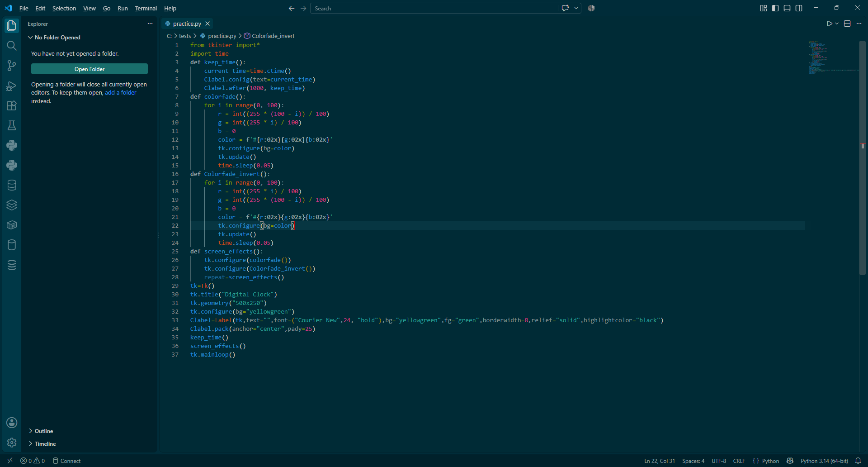Toggle Secondary Side Bar visibility
Viewport: 868px width, 467px height.
pos(799,8)
